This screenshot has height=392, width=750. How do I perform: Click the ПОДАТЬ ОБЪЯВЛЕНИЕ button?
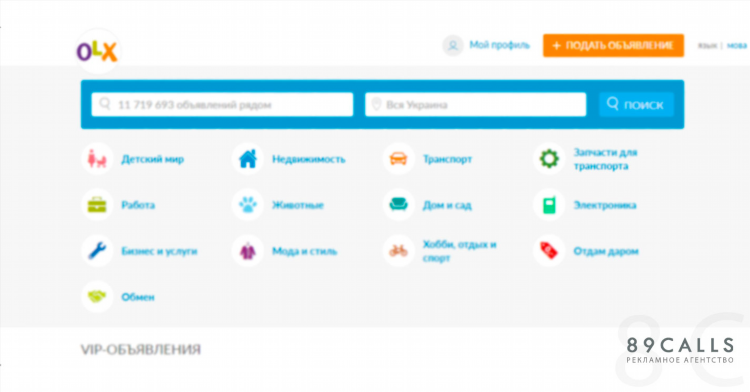pos(613,45)
